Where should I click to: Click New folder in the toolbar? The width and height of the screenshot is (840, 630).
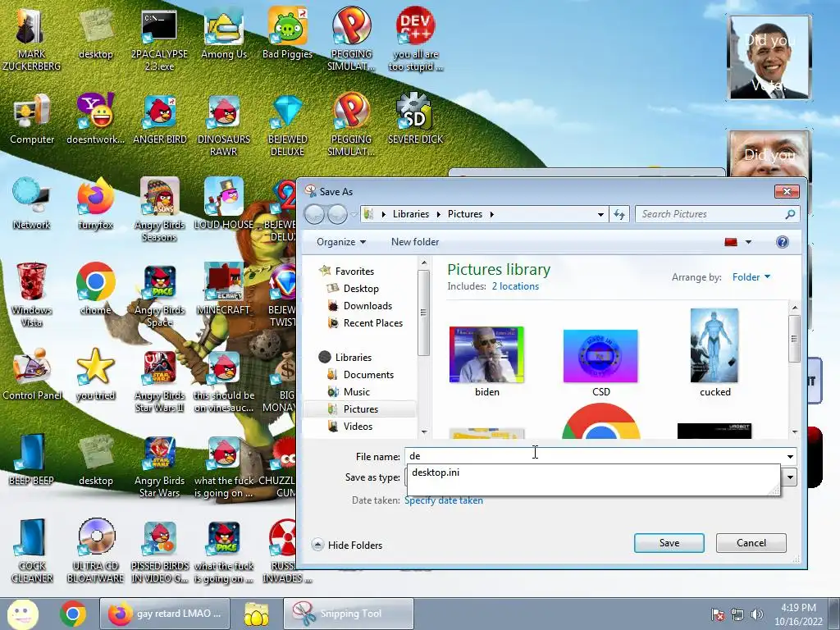[414, 242]
